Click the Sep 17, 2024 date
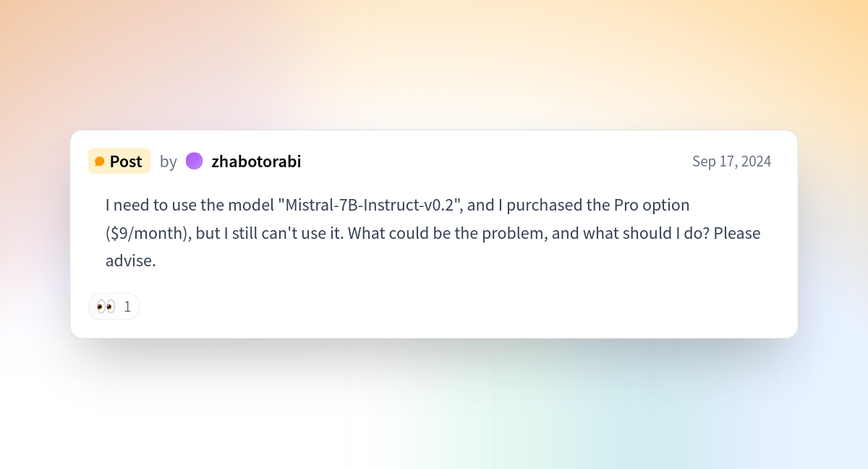The width and height of the screenshot is (868, 469). click(x=731, y=161)
